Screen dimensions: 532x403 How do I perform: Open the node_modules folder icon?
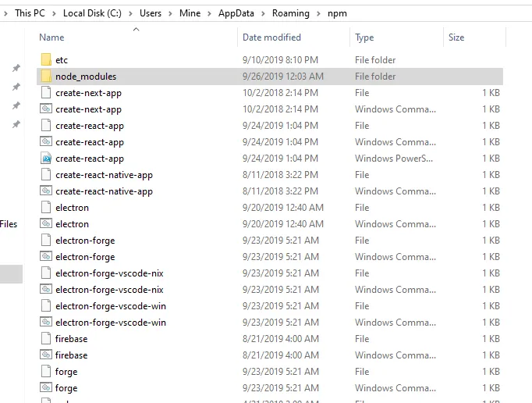[46, 76]
